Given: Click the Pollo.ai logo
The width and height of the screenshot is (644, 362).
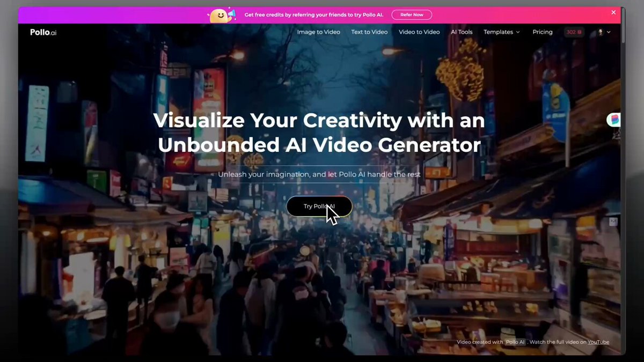Looking at the screenshot, I should [43, 32].
